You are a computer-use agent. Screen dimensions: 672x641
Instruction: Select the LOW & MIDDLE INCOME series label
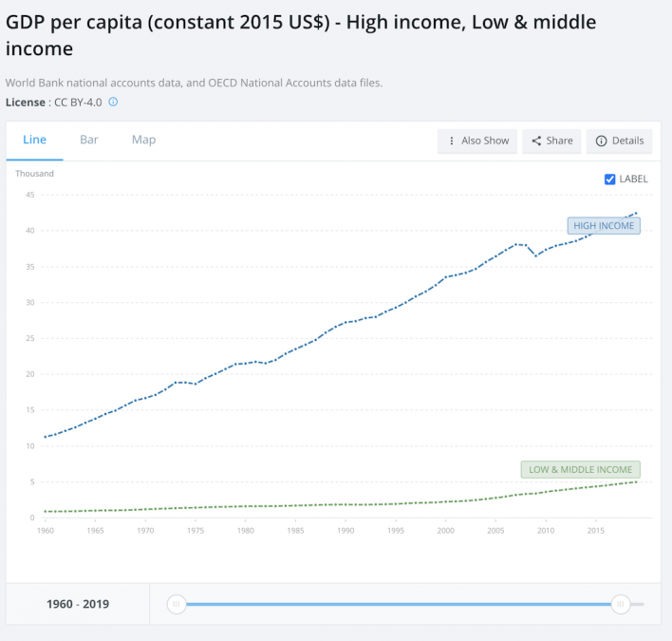(x=581, y=469)
